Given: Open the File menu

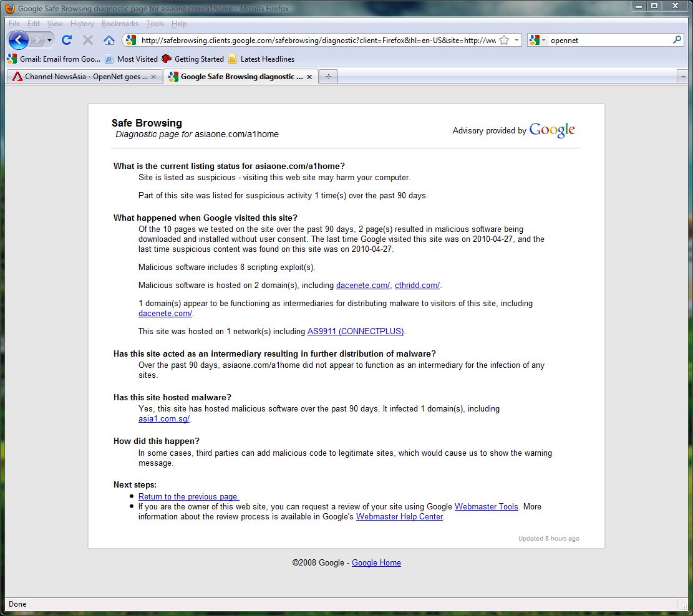Looking at the screenshot, I should (x=14, y=24).
